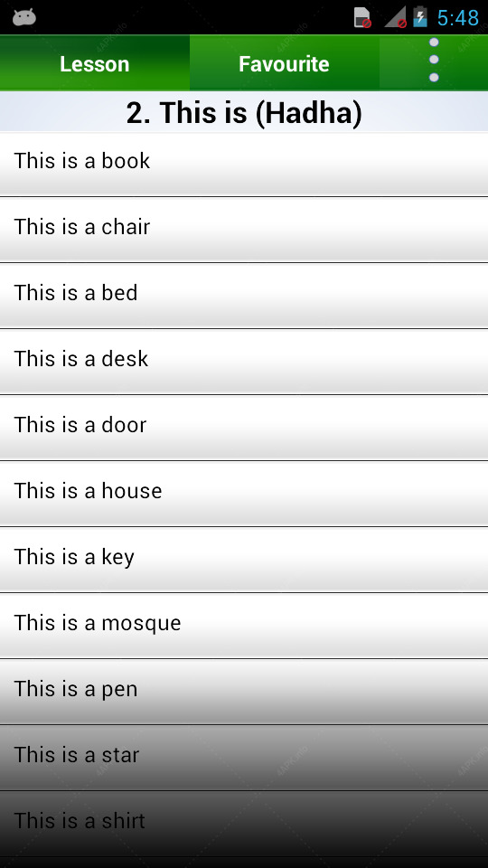Open 'This is a desk' list item

(244, 362)
